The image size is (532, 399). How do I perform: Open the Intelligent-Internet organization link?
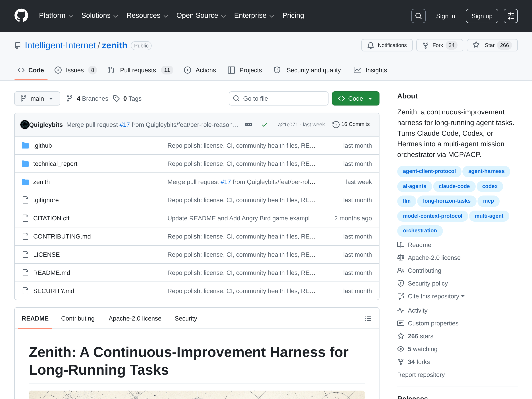[60, 45]
